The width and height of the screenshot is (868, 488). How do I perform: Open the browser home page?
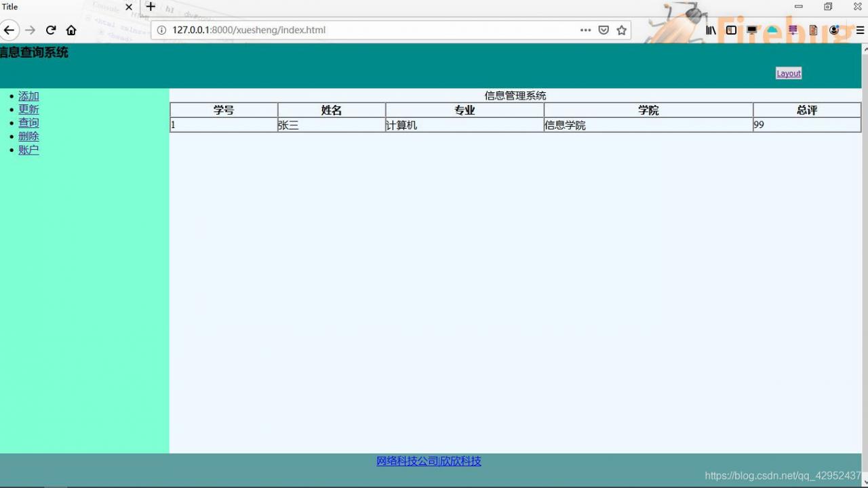(71, 30)
